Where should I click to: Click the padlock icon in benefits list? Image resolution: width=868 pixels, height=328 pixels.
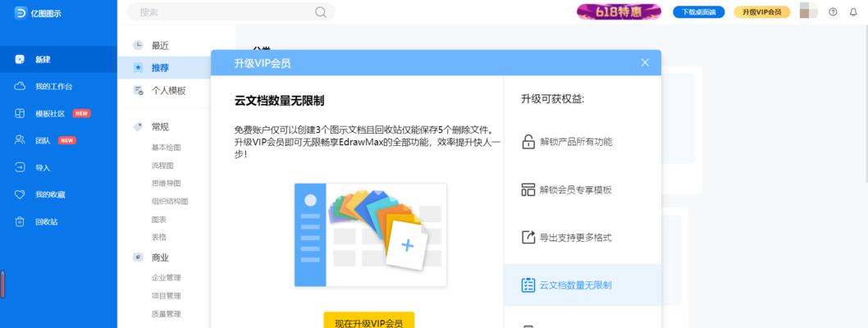point(528,142)
